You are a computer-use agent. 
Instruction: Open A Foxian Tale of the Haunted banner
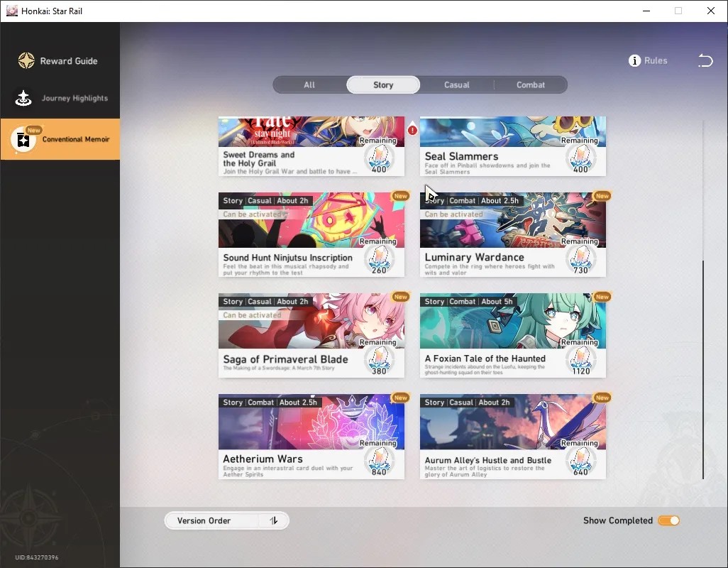(x=513, y=321)
